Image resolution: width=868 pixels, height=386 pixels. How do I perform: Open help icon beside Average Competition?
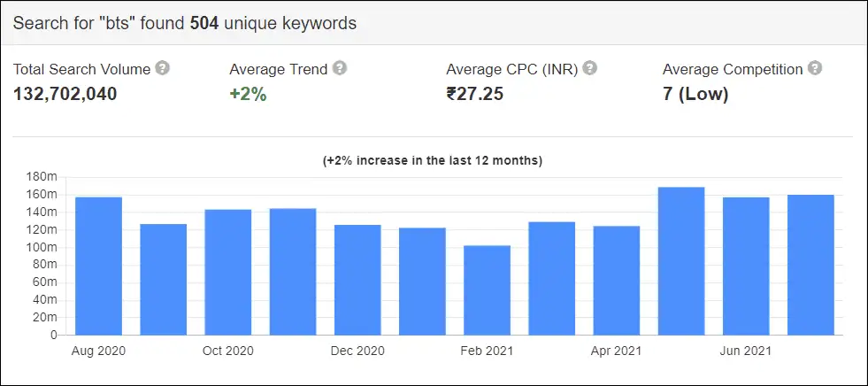[815, 69]
